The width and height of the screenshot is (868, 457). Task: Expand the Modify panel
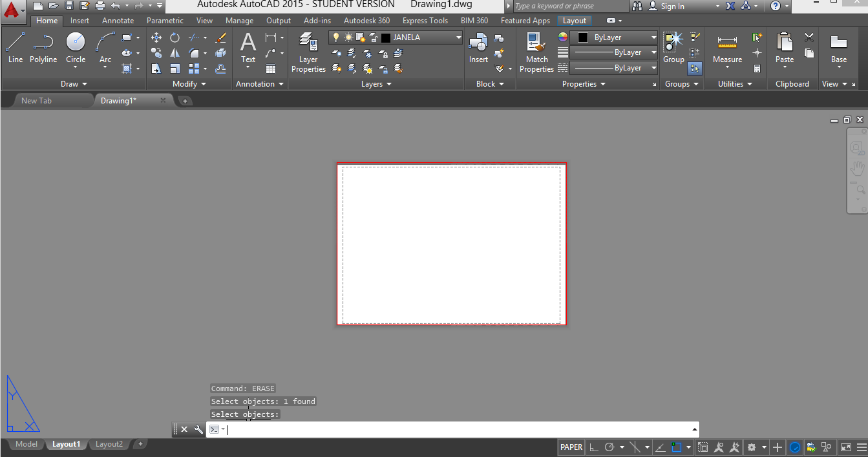(x=189, y=84)
